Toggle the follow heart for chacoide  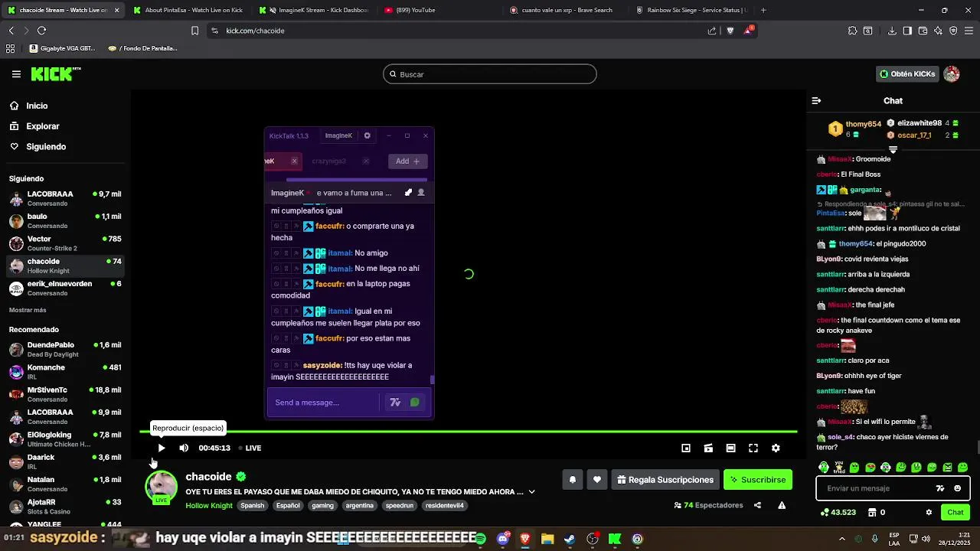coord(597,480)
